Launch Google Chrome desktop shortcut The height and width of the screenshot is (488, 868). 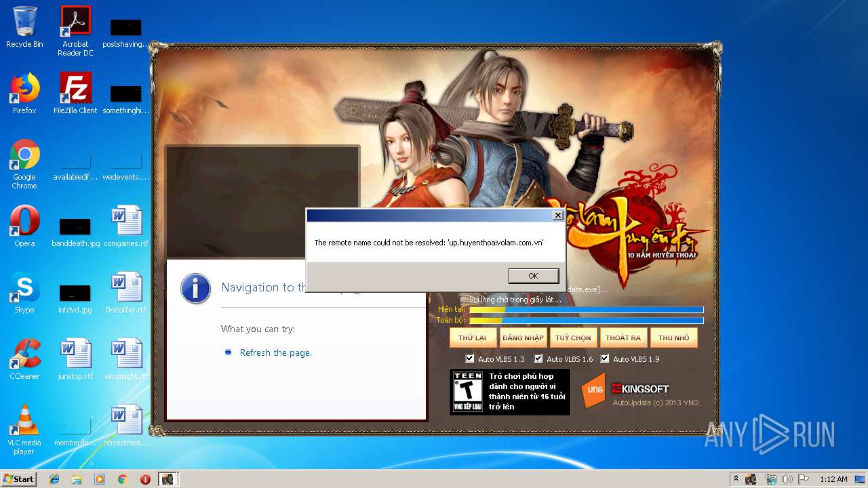click(24, 164)
